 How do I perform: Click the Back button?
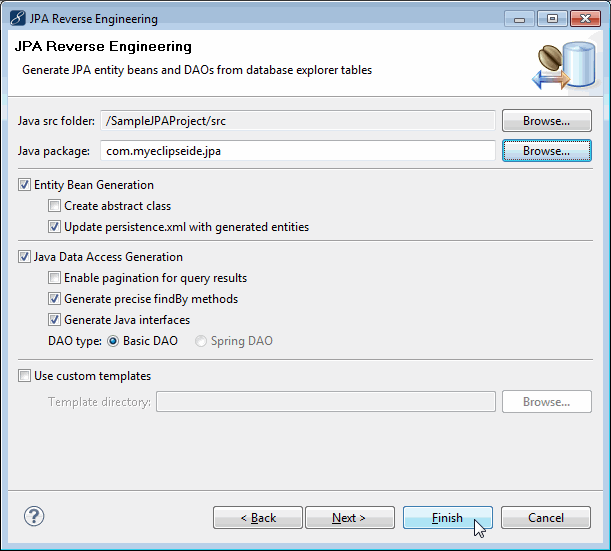coord(258,518)
